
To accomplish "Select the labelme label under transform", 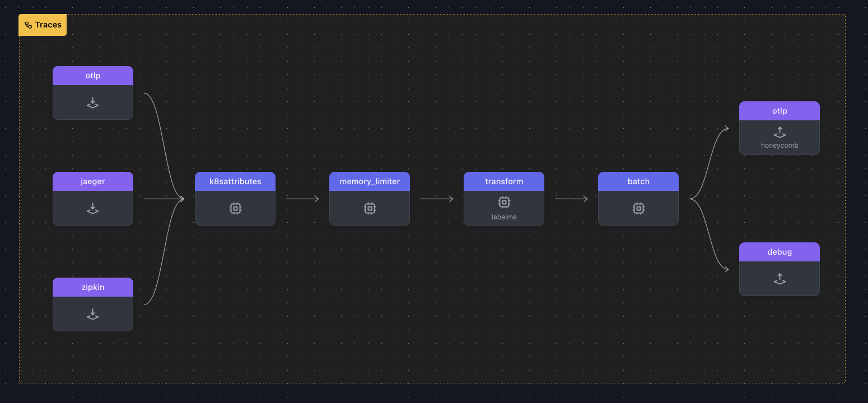I will [503, 216].
